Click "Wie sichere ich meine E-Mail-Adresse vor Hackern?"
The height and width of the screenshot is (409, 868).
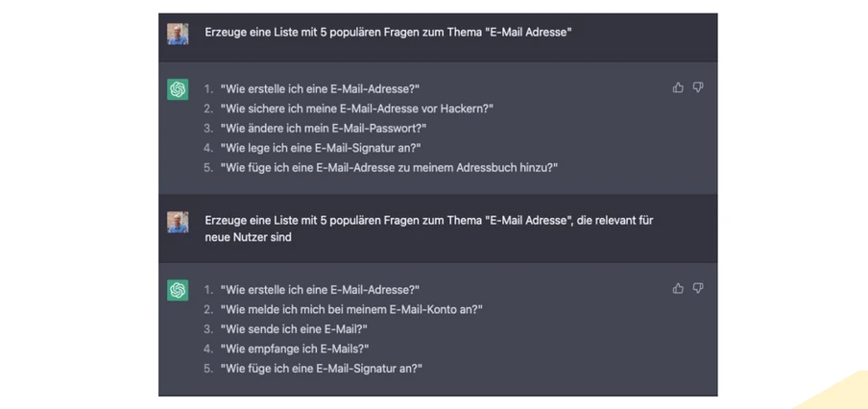[x=356, y=108]
